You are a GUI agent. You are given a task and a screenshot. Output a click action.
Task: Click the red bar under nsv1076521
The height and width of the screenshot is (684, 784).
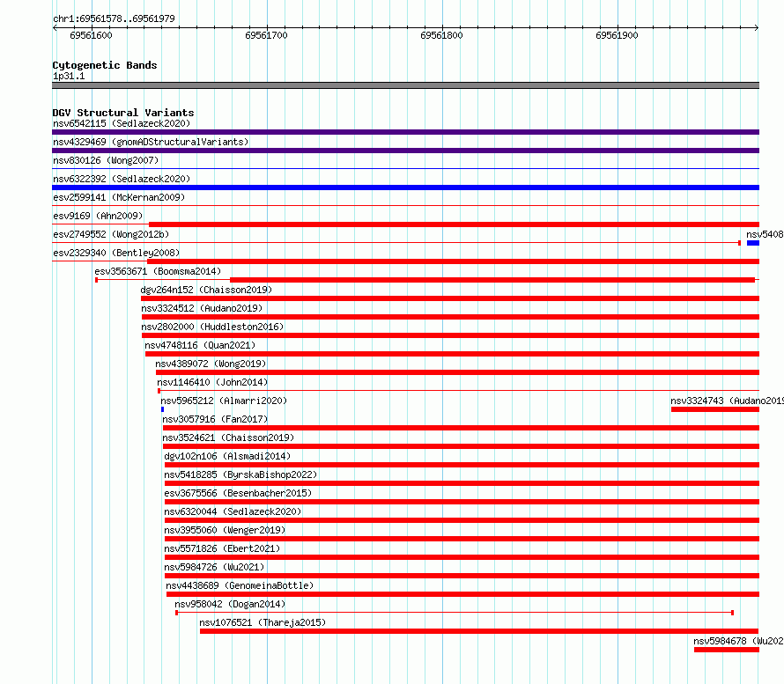tap(479, 631)
